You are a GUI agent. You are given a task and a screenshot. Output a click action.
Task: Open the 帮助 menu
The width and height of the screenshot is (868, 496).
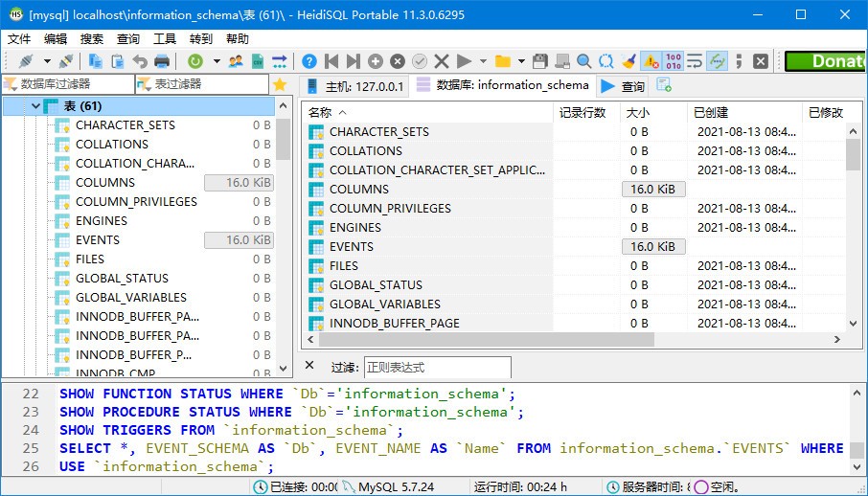[238, 38]
